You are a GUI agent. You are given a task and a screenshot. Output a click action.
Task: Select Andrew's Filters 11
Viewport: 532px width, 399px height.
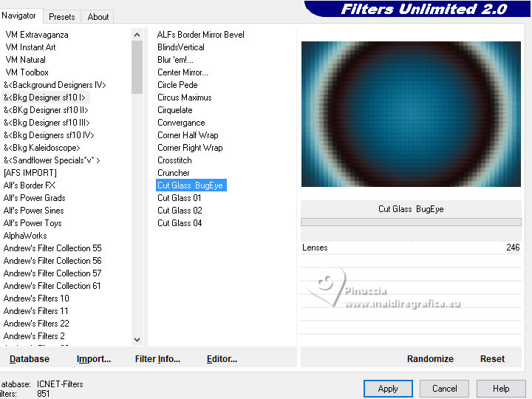pos(35,311)
